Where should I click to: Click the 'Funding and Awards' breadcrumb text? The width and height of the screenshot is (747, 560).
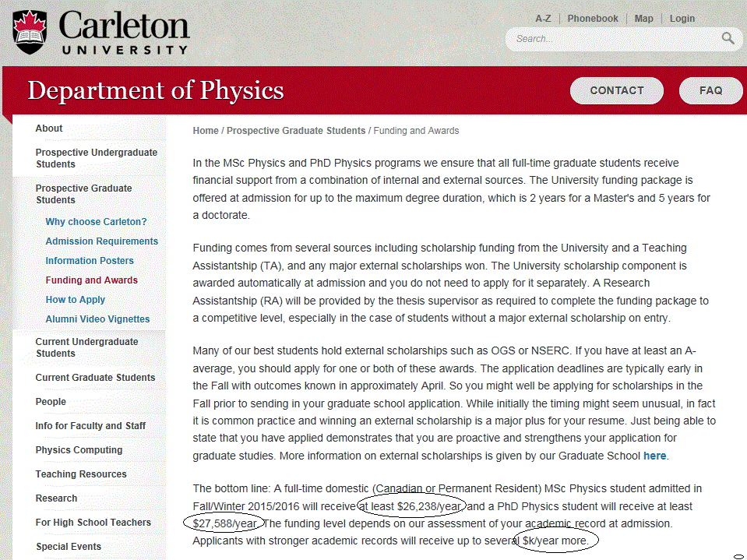point(416,131)
